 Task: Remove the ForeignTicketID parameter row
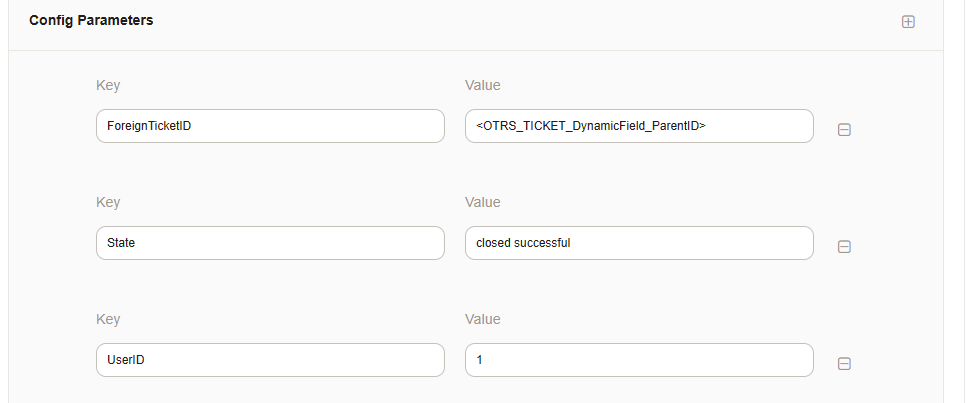tap(844, 130)
